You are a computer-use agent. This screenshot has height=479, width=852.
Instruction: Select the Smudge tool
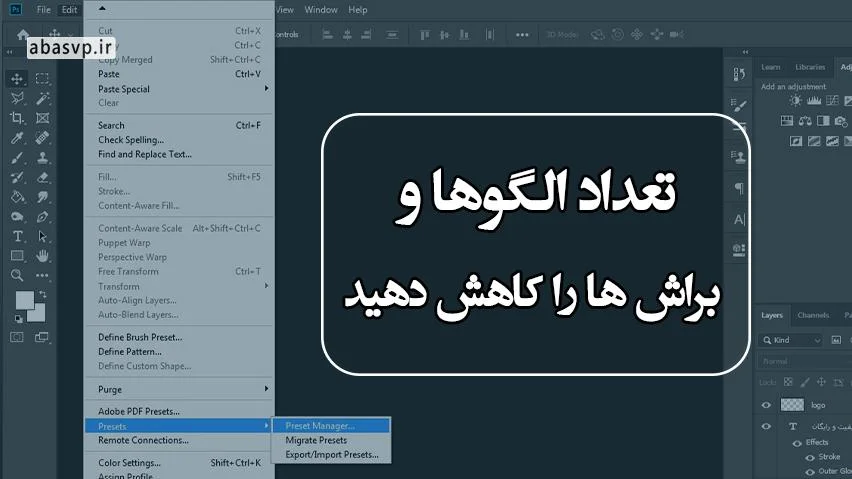[42, 197]
